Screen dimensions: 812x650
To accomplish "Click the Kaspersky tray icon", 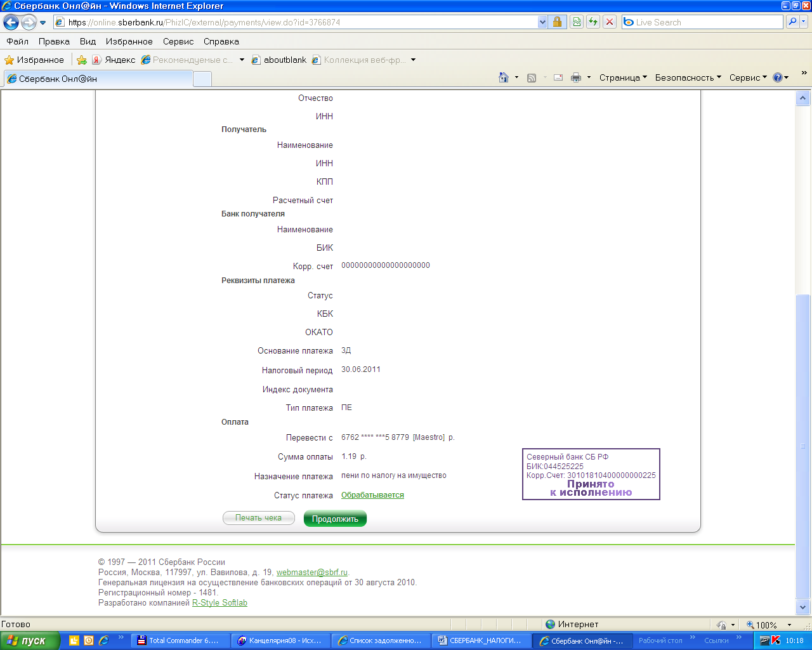I will point(776,640).
